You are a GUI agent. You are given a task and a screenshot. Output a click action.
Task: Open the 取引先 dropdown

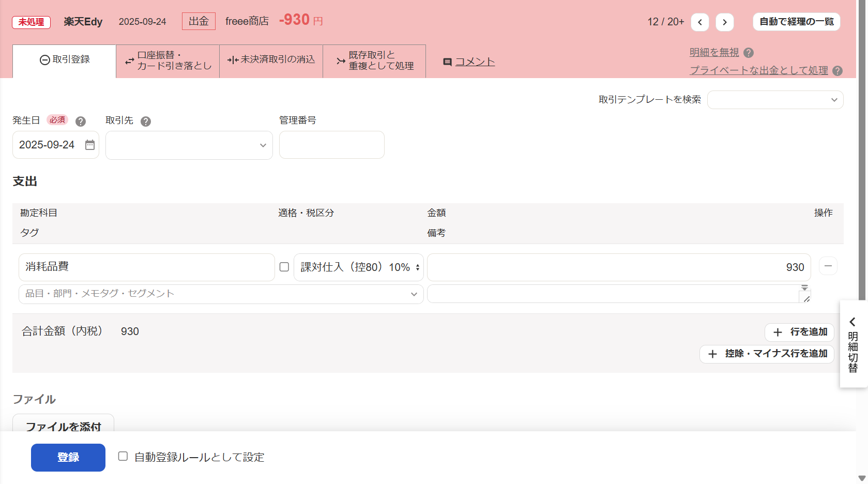189,145
